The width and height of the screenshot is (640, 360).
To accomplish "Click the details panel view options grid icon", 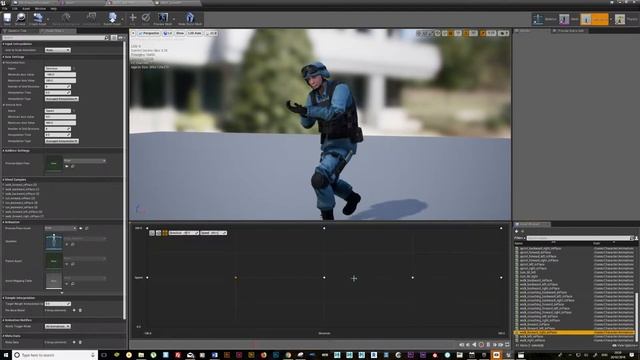I will pyautogui.click(x=114, y=38).
